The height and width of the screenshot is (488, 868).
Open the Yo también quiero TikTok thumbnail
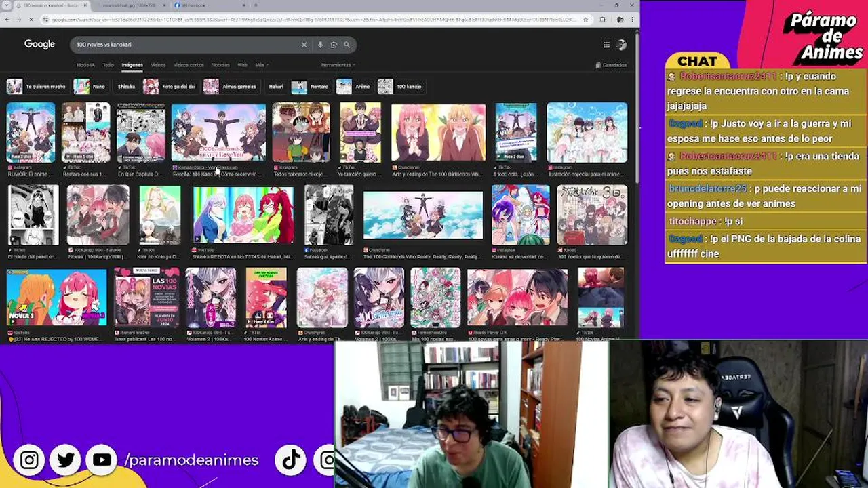point(361,133)
